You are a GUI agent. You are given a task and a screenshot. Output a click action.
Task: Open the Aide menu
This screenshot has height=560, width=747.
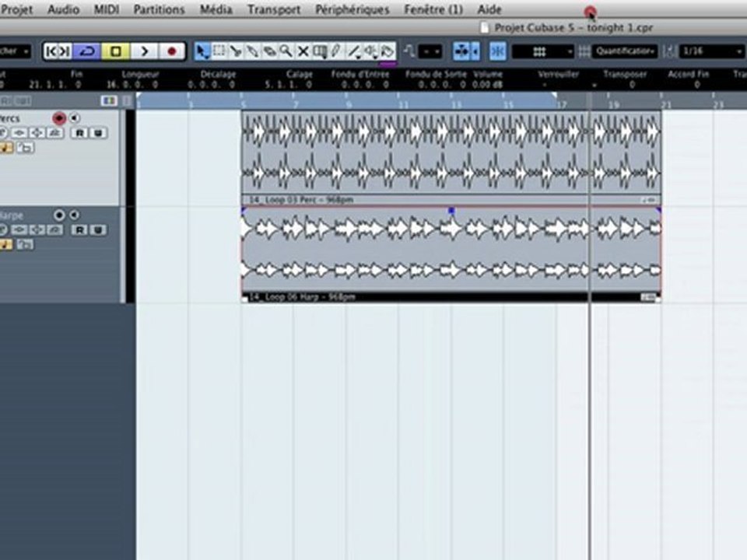coord(489,9)
